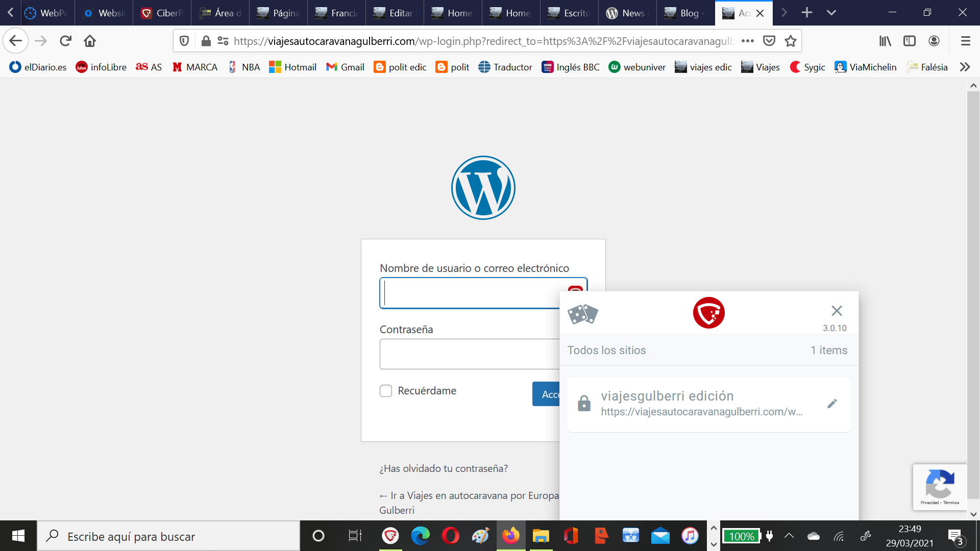980x551 pixels.
Task: Switch to the News tab
Action: click(x=628, y=13)
